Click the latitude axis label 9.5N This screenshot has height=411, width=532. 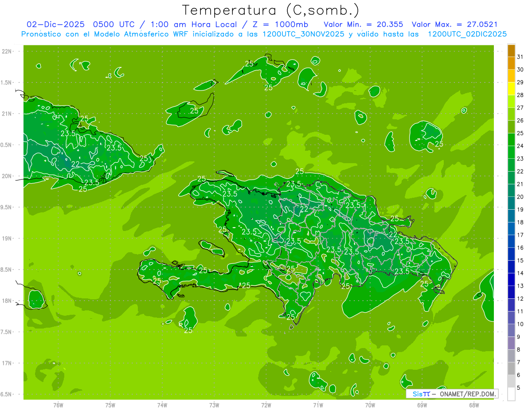(x=6, y=207)
